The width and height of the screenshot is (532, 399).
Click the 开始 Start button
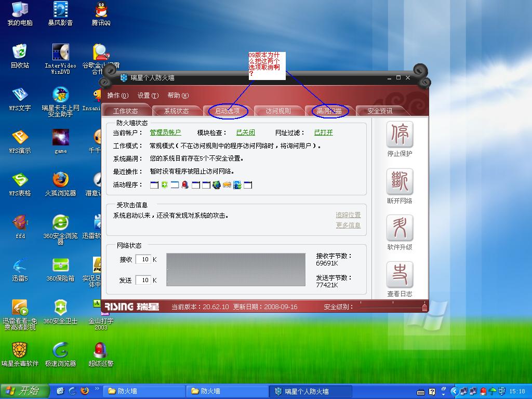click(25, 391)
